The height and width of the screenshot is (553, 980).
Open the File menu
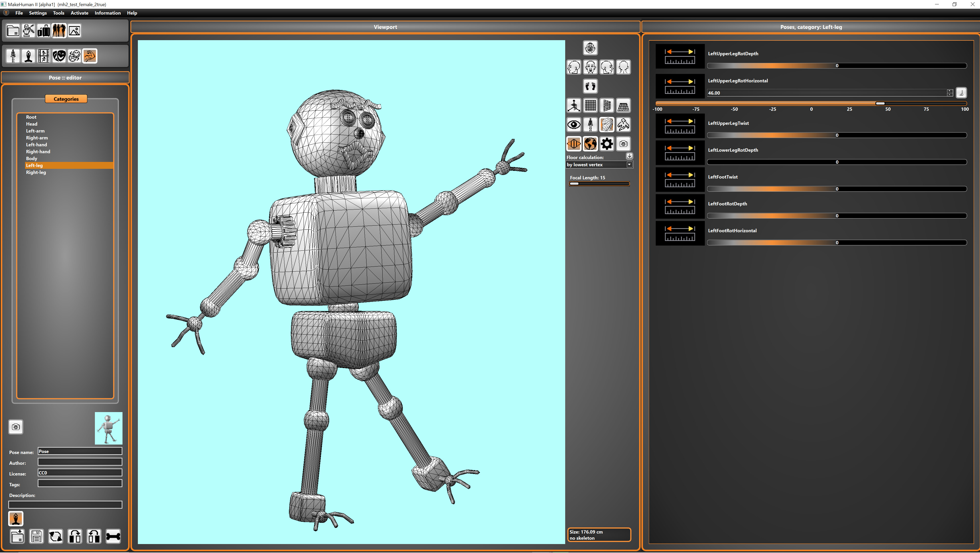(x=19, y=13)
